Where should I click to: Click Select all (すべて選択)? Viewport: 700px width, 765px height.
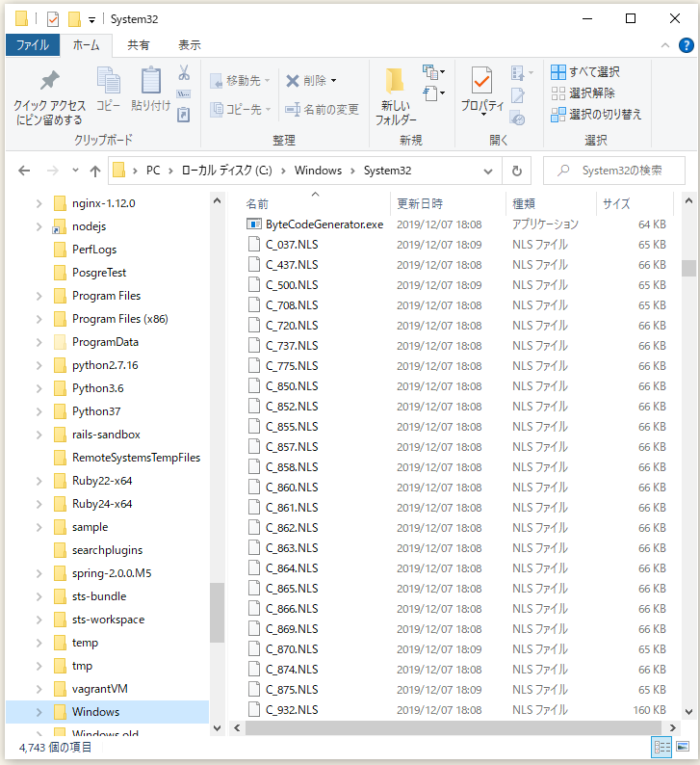(585, 72)
